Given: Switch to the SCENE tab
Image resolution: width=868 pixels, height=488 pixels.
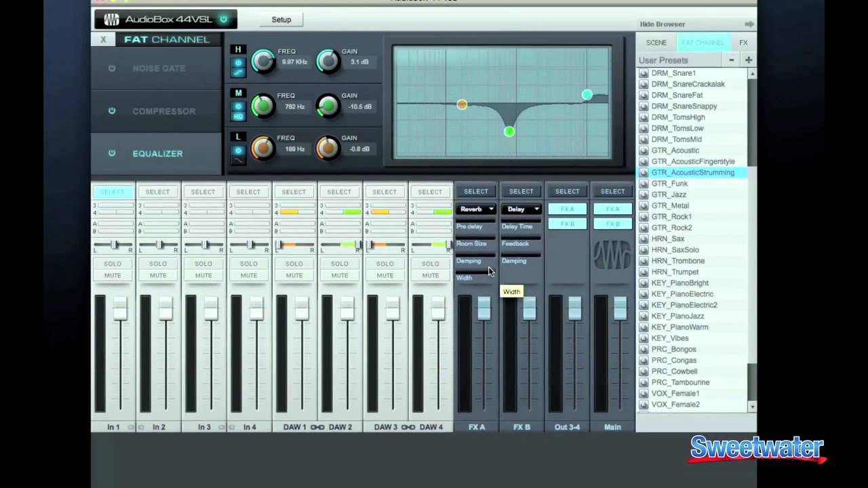Looking at the screenshot, I should pyautogui.click(x=656, y=42).
